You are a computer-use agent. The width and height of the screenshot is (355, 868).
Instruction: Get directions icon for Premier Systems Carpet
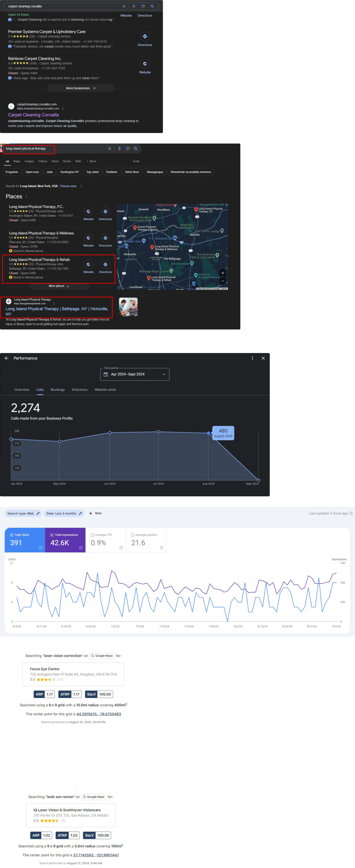click(145, 36)
